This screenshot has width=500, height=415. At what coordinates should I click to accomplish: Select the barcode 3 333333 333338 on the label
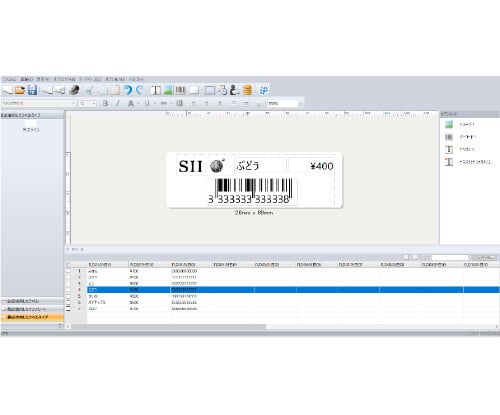[x=252, y=191]
